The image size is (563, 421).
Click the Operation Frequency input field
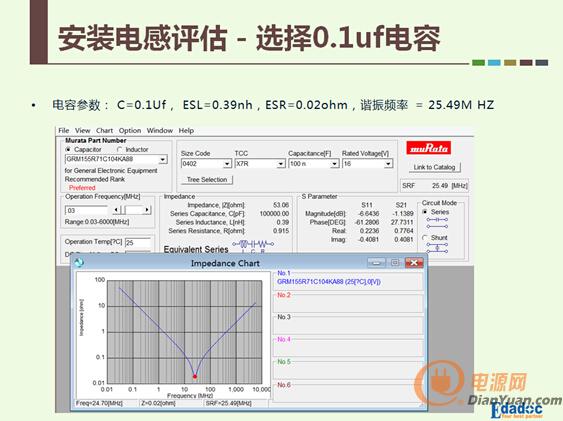(86, 210)
